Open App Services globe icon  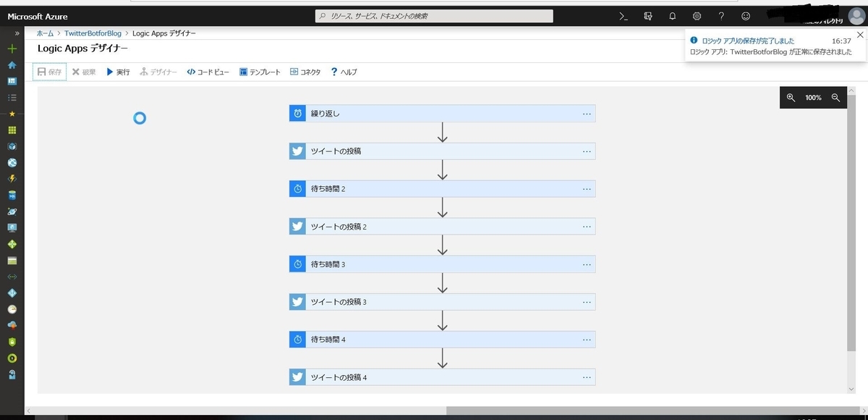click(12, 162)
